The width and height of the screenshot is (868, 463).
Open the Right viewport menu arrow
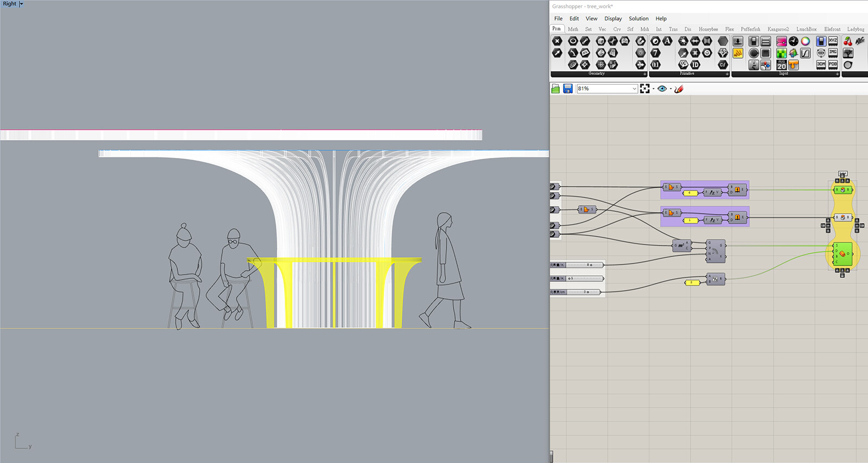point(21,4)
